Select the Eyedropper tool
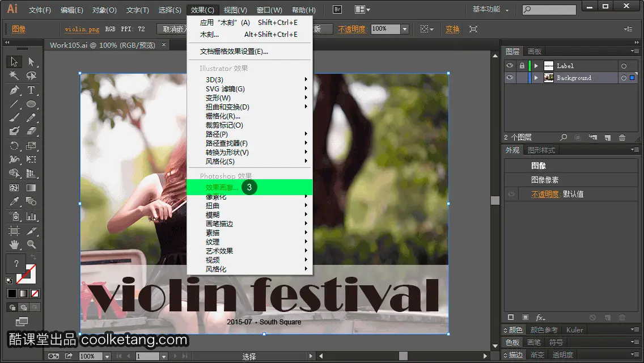This screenshot has width=644, height=363. coord(14,201)
